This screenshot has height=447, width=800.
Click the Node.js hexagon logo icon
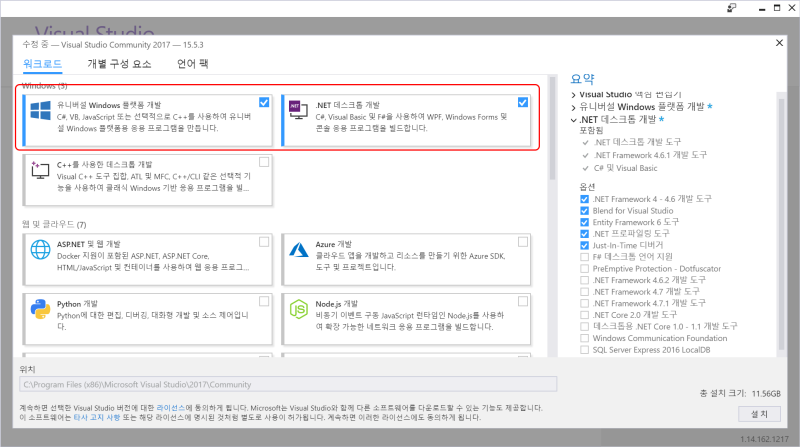[299, 309]
